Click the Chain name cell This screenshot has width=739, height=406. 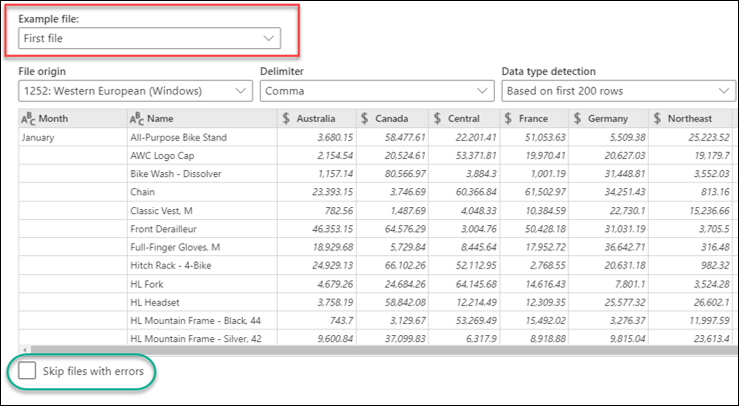tap(202, 192)
